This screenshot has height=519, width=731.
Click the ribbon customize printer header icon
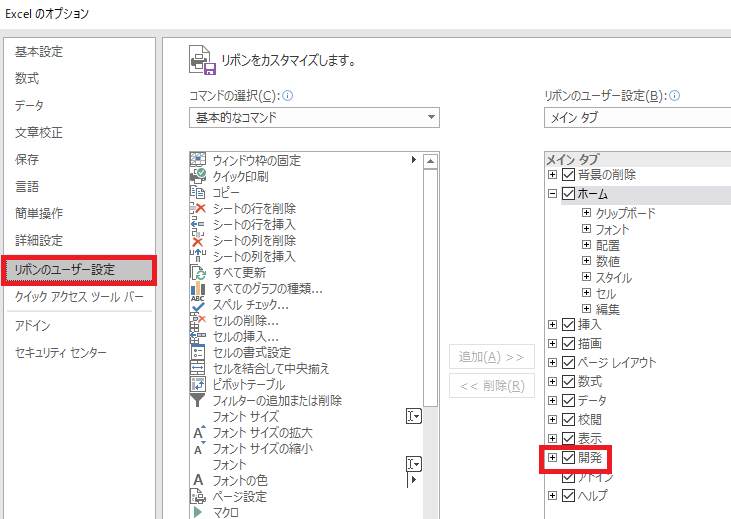tap(202, 60)
